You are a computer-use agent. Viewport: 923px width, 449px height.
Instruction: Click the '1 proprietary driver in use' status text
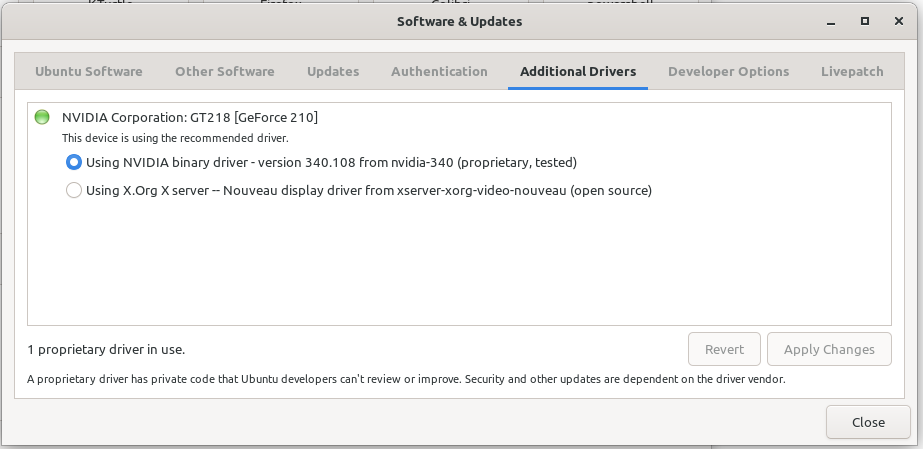click(x=106, y=349)
